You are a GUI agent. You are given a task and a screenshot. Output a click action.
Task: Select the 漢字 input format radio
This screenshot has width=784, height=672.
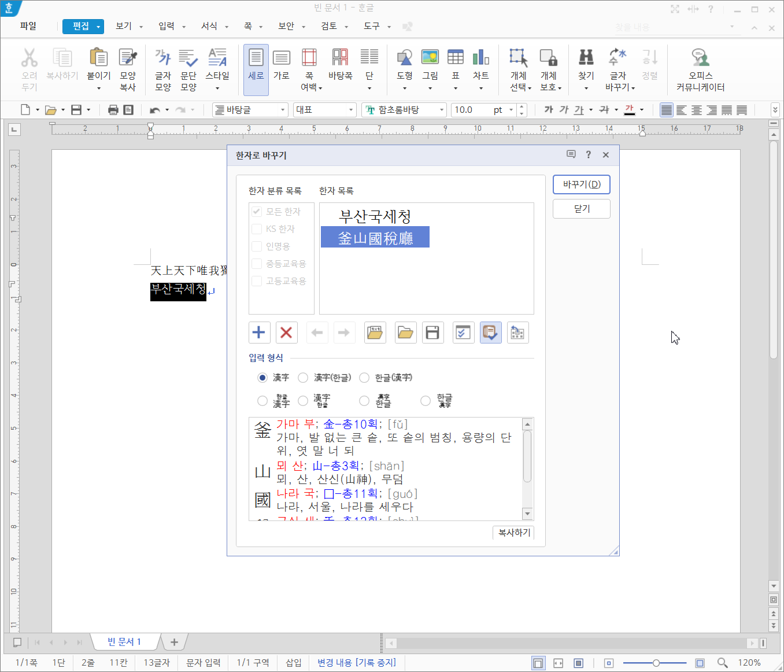click(262, 378)
